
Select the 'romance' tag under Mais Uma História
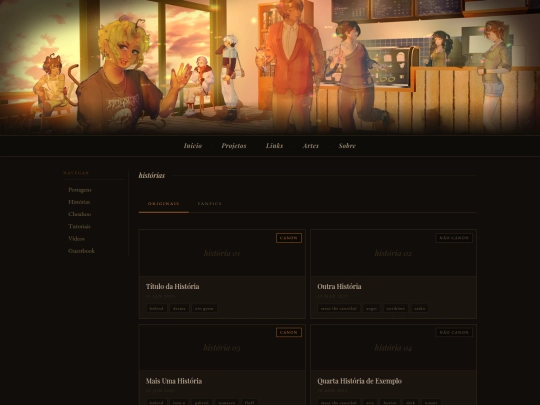227,402
